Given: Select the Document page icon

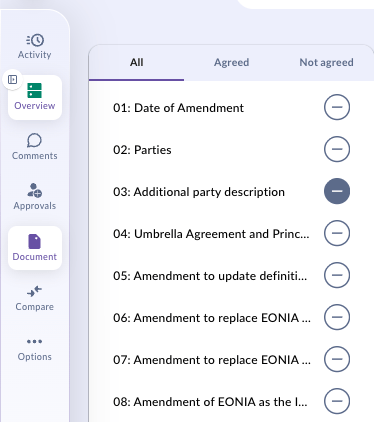Looking at the screenshot, I should click(35, 241).
